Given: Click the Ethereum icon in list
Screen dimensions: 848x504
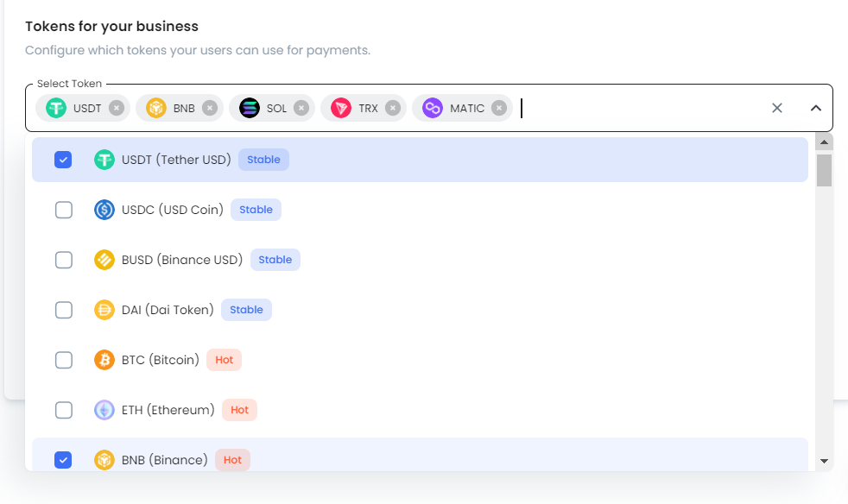Looking at the screenshot, I should click(104, 410).
